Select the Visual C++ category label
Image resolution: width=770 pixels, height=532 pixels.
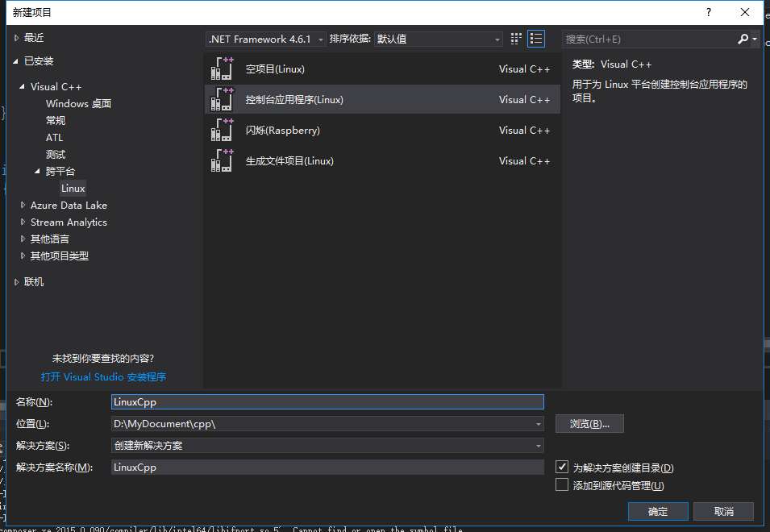click(x=56, y=87)
